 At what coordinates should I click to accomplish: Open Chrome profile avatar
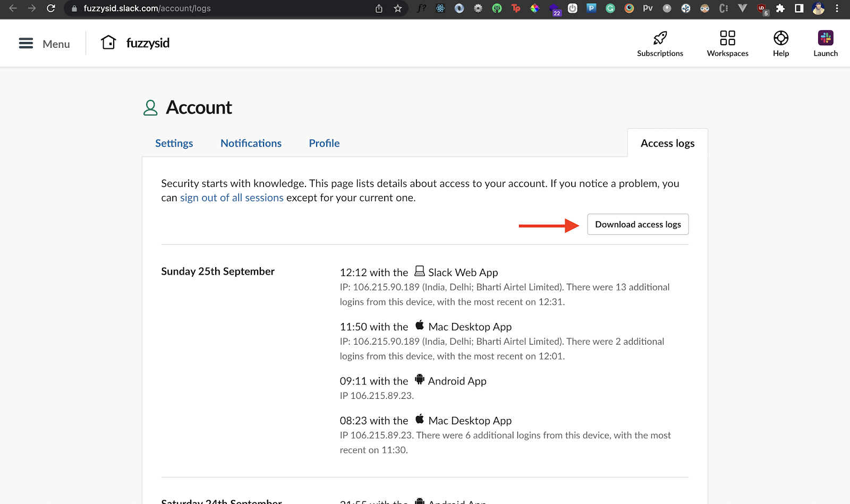[x=819, y=8]
